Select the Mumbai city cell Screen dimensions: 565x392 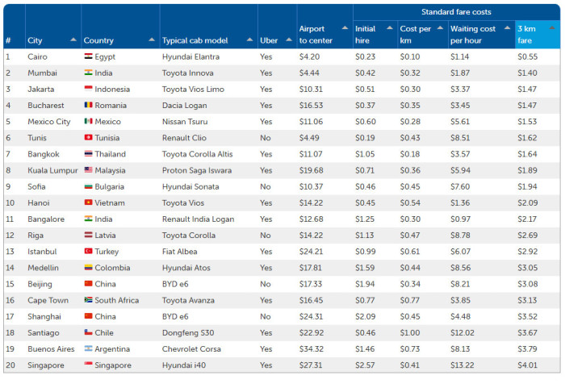[42, 73]
